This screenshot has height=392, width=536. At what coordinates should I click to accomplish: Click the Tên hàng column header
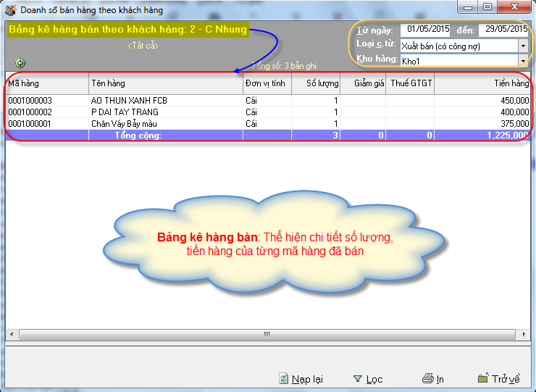click(x=165, y=83)
